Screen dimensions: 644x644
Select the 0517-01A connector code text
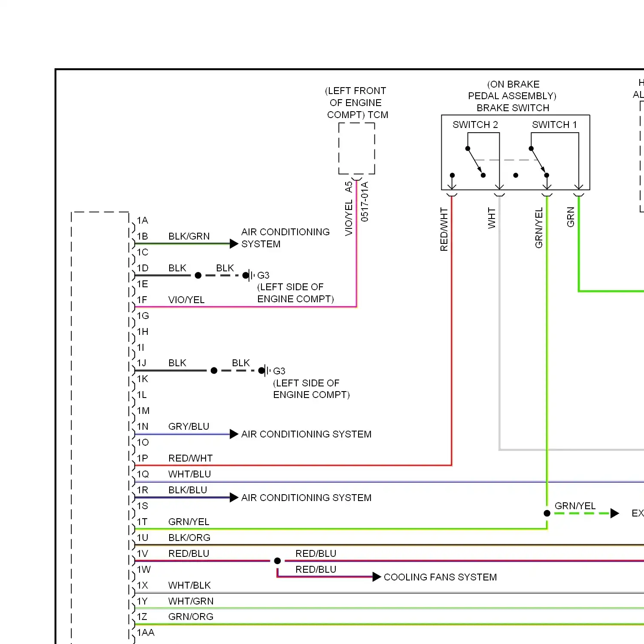tap(365, 201)
